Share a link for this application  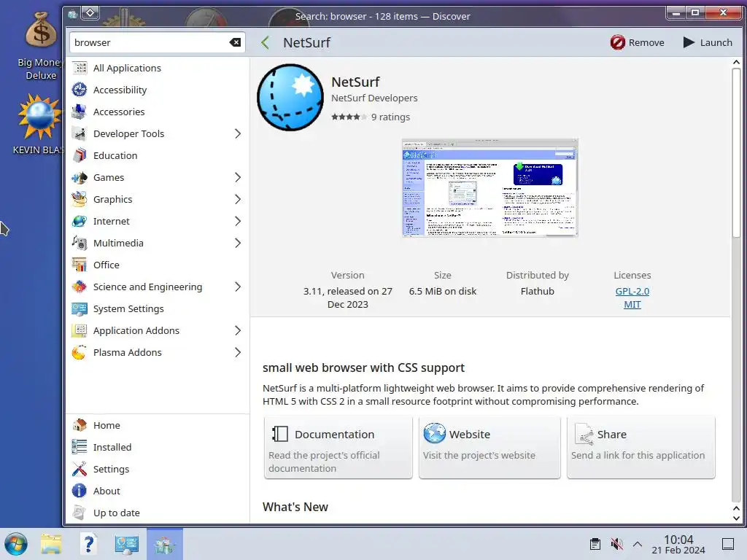click(x=640, y=448)
